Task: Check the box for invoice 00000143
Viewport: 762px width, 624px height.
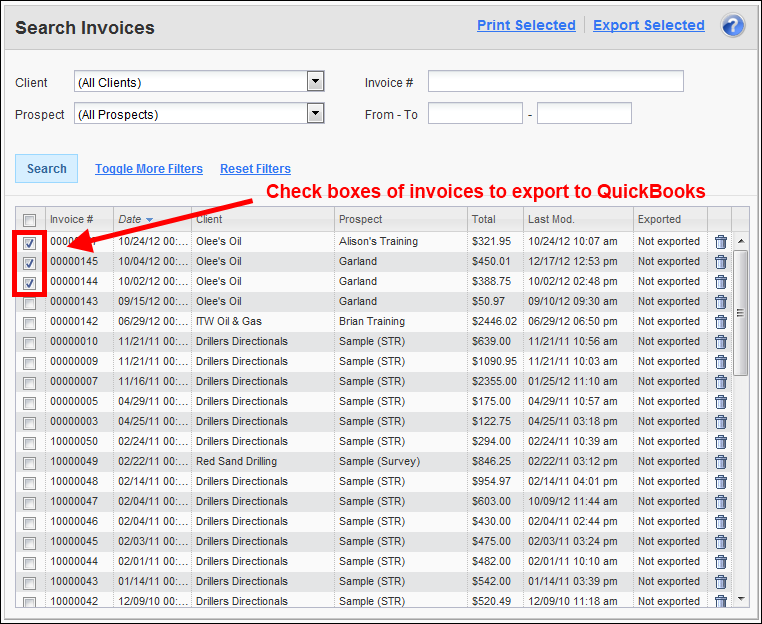Action: click(x=30, y=303)
